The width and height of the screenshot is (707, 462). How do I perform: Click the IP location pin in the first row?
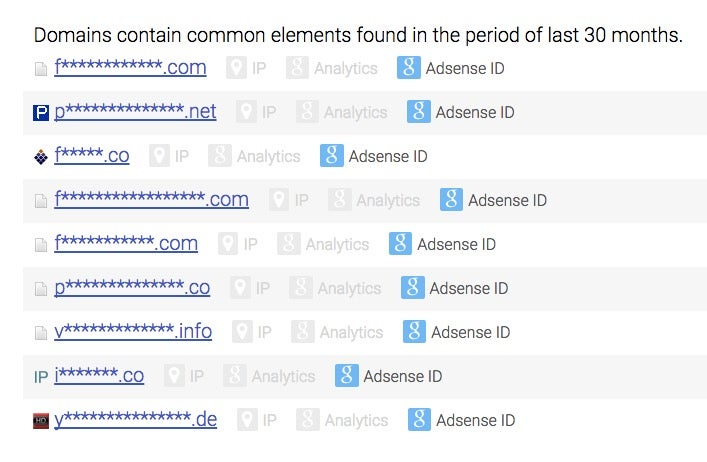236,68
